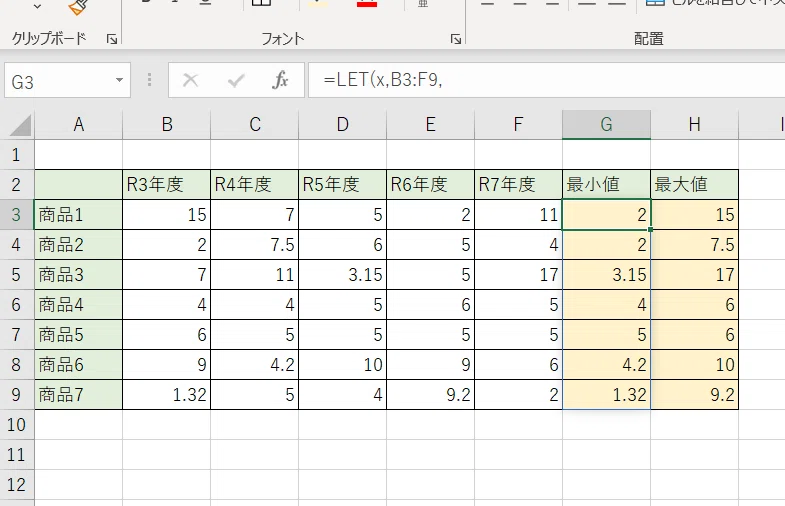Select the 商品7 label cell
This screenshot has height=506, width=785.
[x=79, y=395]
